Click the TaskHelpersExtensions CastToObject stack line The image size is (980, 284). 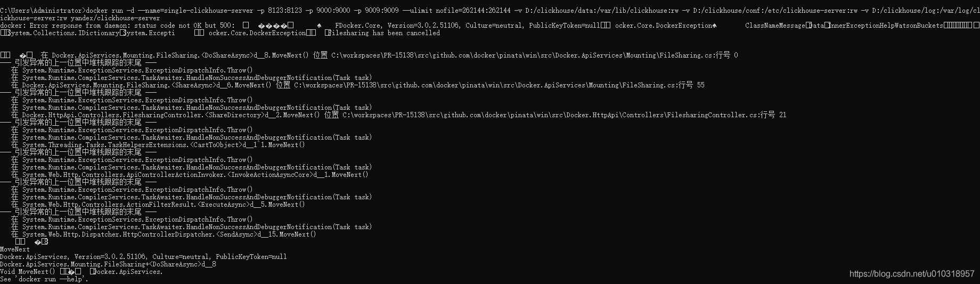[x=158, y=145]
